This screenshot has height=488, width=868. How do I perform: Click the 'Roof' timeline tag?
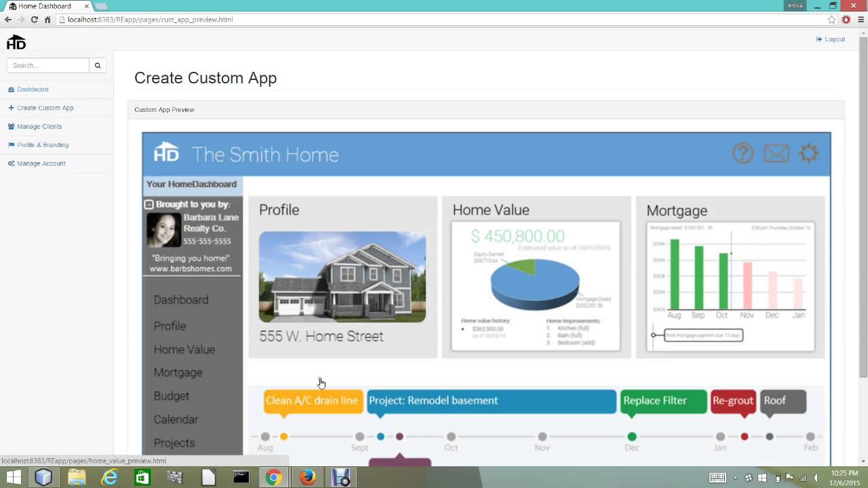[x=783, y=401]
